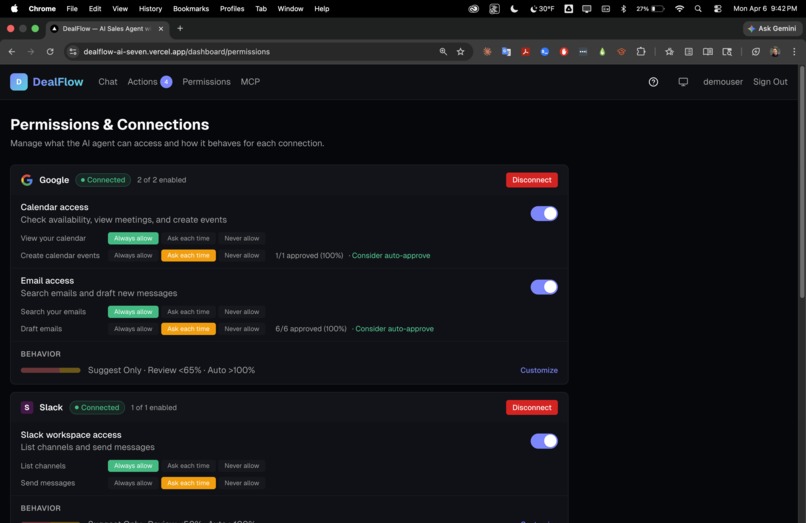Image resolution: width=806 pixels, height=523 pixels.
Task: Click the Google logo icon
Action: pyautogui.click(x=27, y=180)
